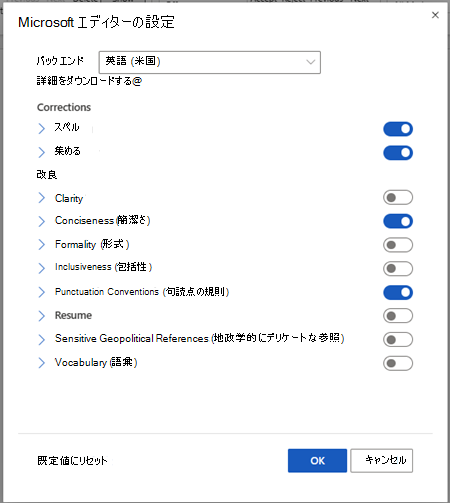Enable the Vocabulary toggle

tap(398, 363)
